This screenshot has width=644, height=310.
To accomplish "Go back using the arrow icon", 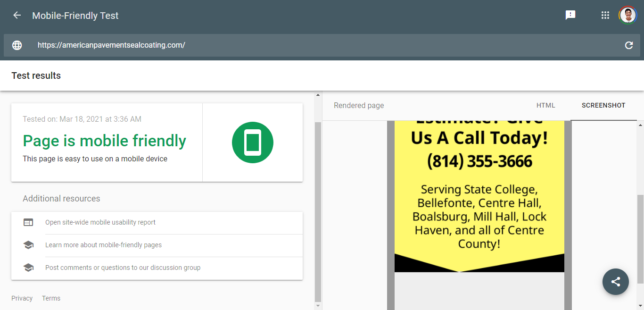I will click(x=17, y=15).
